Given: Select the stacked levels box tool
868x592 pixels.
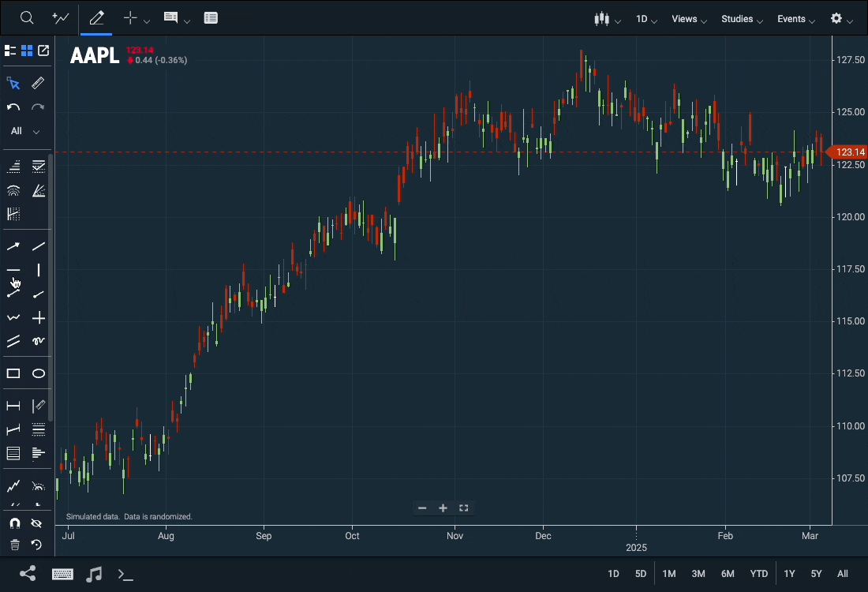Looking at the screenshot, I should pyautogui.click(x=13, y=453).
